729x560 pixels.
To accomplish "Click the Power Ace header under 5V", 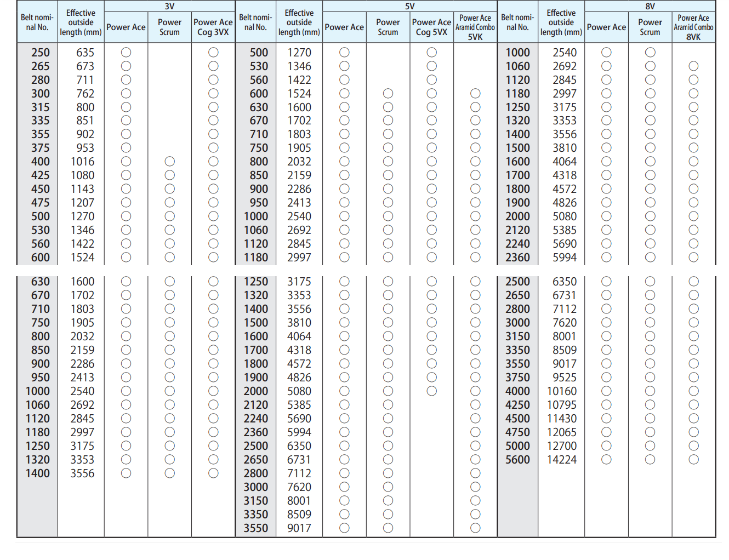I will pos(344,27).
